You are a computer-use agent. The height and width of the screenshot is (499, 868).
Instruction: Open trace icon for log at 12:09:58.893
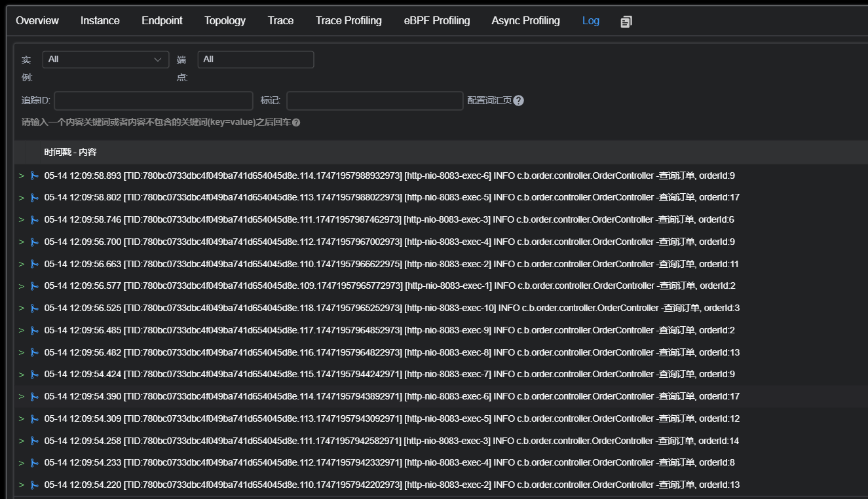[35, 176]
